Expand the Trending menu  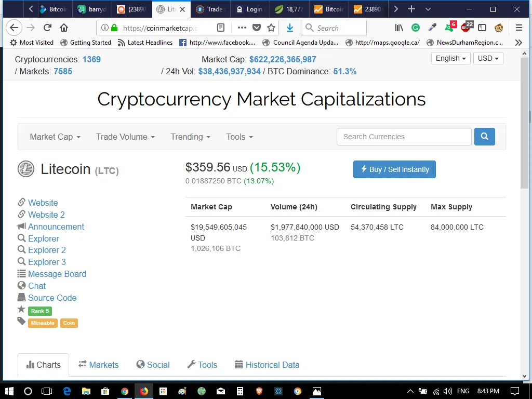190,137
